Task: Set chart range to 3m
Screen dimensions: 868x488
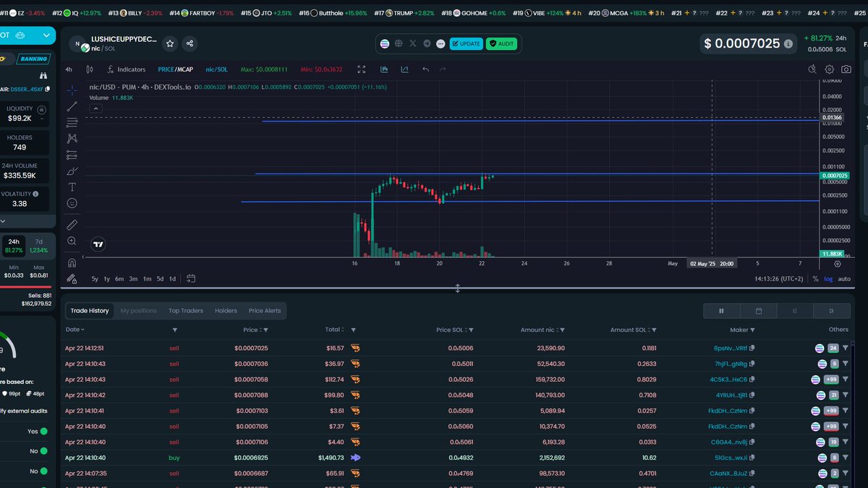Action: click(133, 278)
